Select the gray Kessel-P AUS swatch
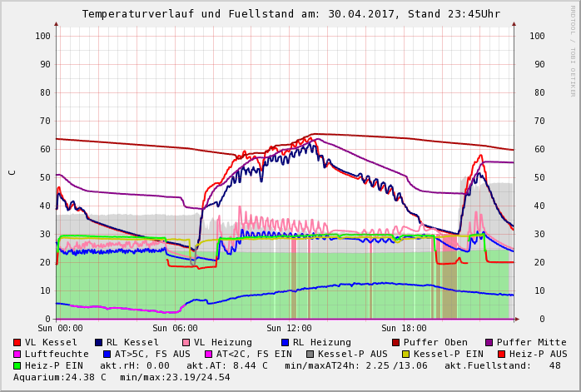The height and width of the screenshot is (392, 581). (309, 355)
